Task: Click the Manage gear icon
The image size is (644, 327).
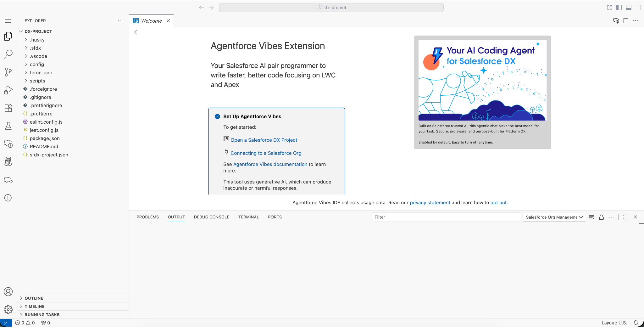Action: (8, 309)
